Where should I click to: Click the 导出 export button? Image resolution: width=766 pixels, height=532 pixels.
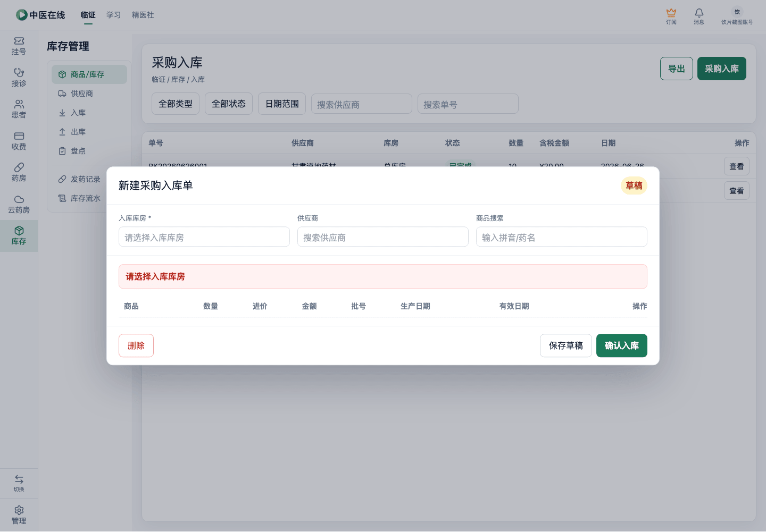(x=677, y=69)
